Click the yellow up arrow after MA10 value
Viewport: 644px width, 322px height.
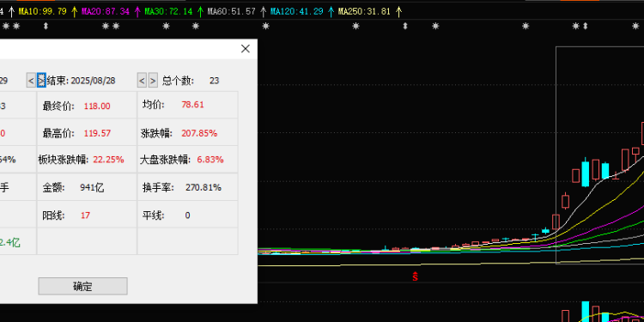(x=74, y=11)
